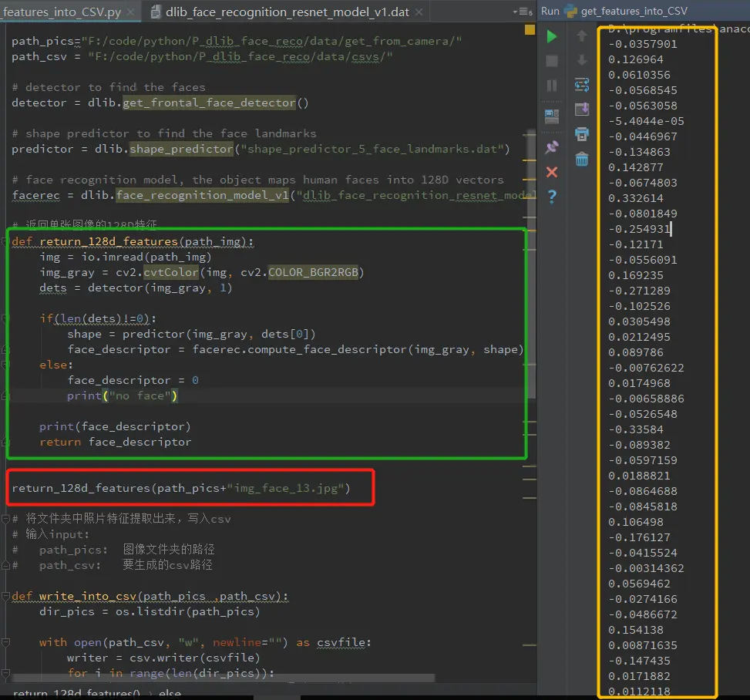
Task: Click console value 0.106498
Action: point(636,522)
